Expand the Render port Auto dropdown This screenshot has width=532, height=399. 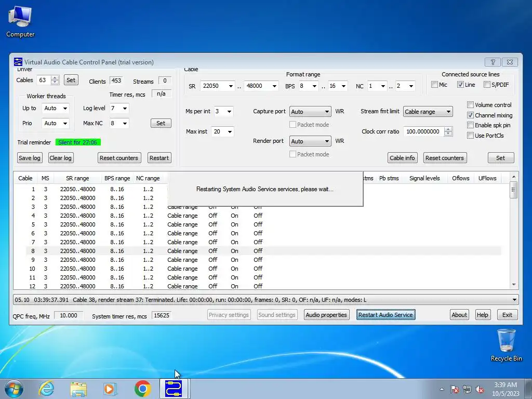point(310,141)
